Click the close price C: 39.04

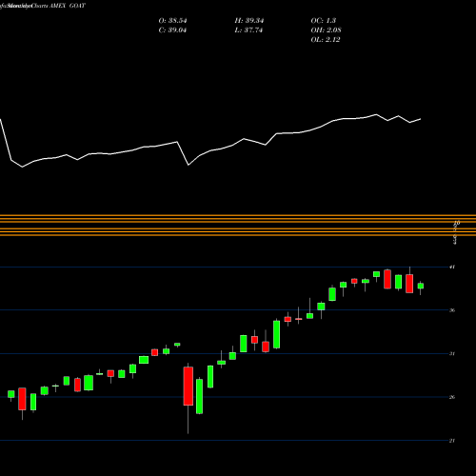[x=172, y=30]
